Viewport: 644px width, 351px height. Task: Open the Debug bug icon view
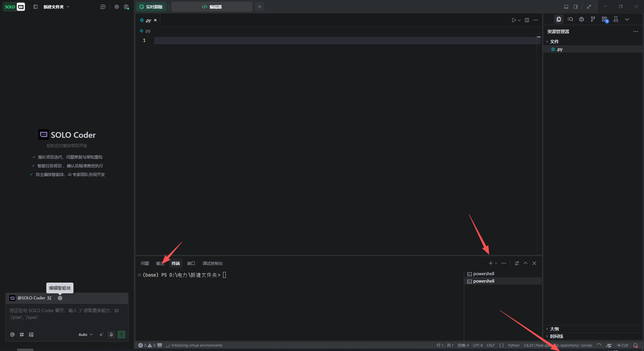(x=582, y=19)
